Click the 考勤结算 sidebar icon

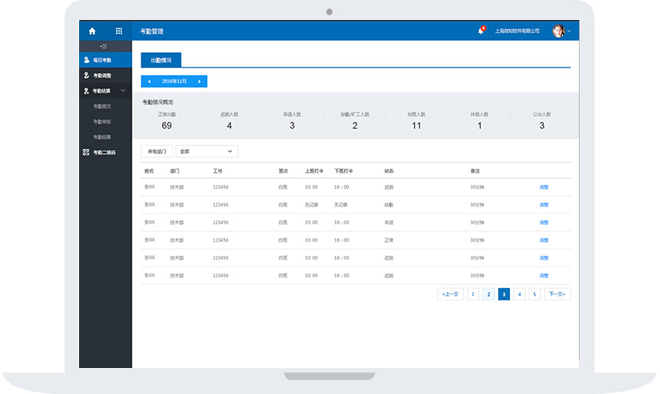coord(86,91)
